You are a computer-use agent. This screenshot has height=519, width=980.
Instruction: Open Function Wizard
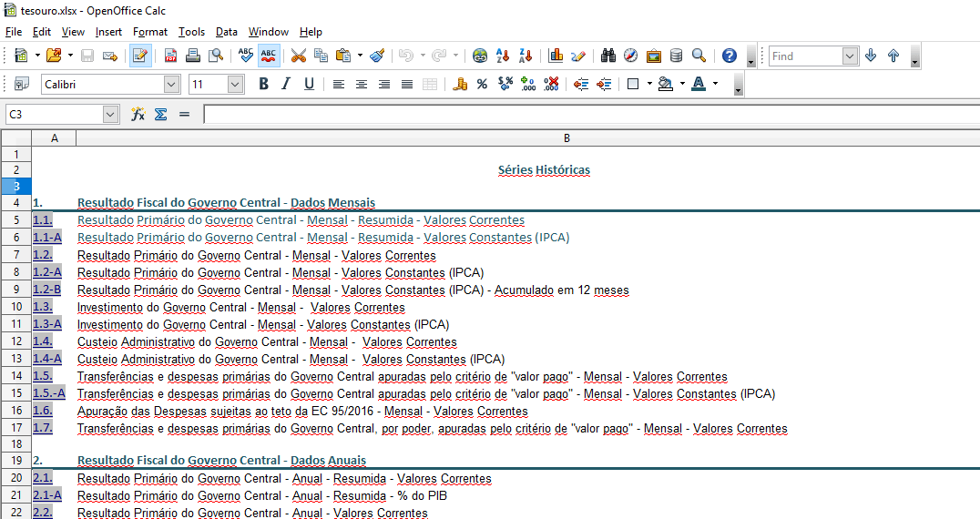coord(138,115)
